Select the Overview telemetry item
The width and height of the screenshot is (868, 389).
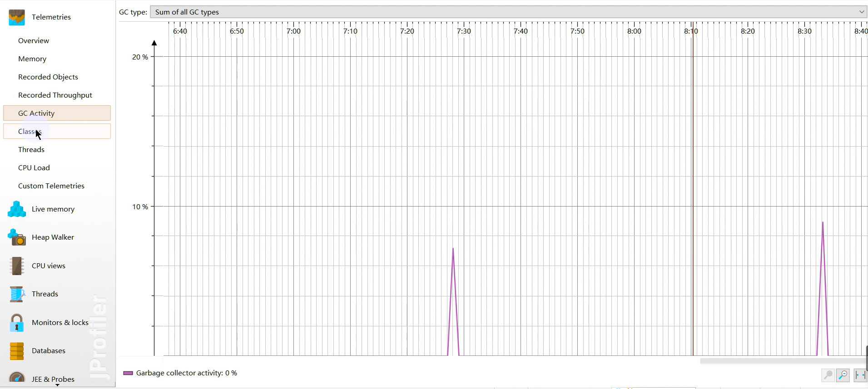34,41
